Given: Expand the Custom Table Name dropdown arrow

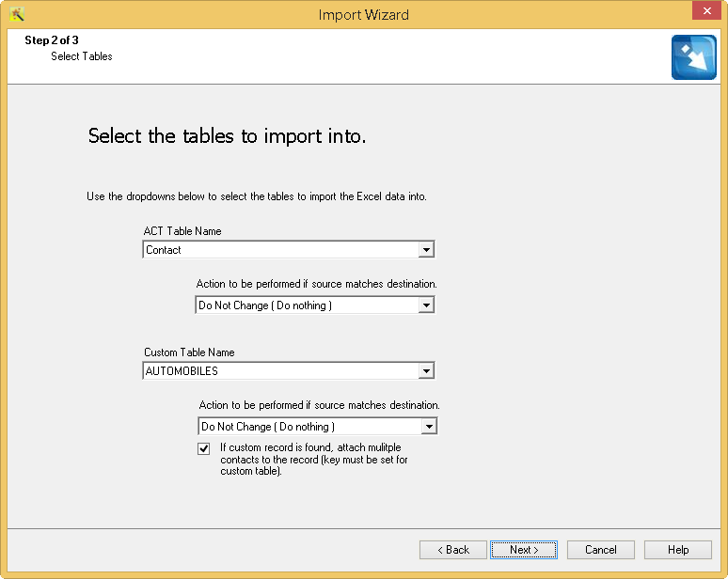Looking at the screenshot, I should coord(426,370).
